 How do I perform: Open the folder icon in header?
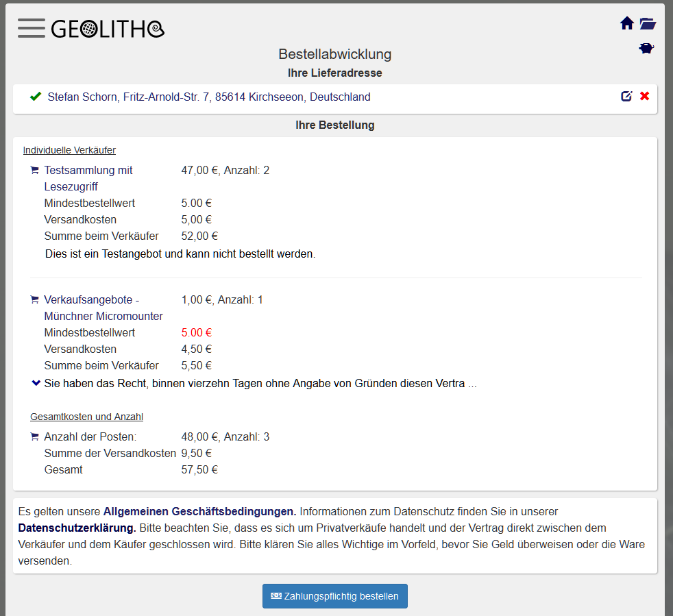[648, 24]
